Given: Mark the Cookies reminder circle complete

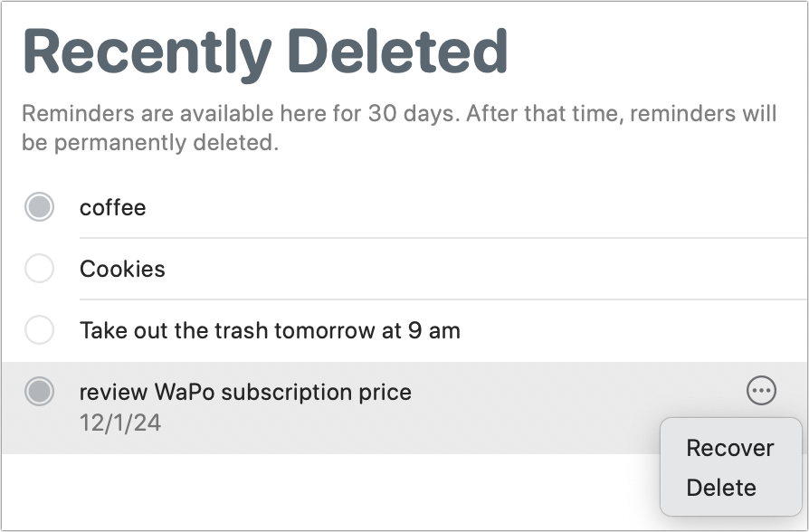Looking at the screenshot, I should pos(39,269).
